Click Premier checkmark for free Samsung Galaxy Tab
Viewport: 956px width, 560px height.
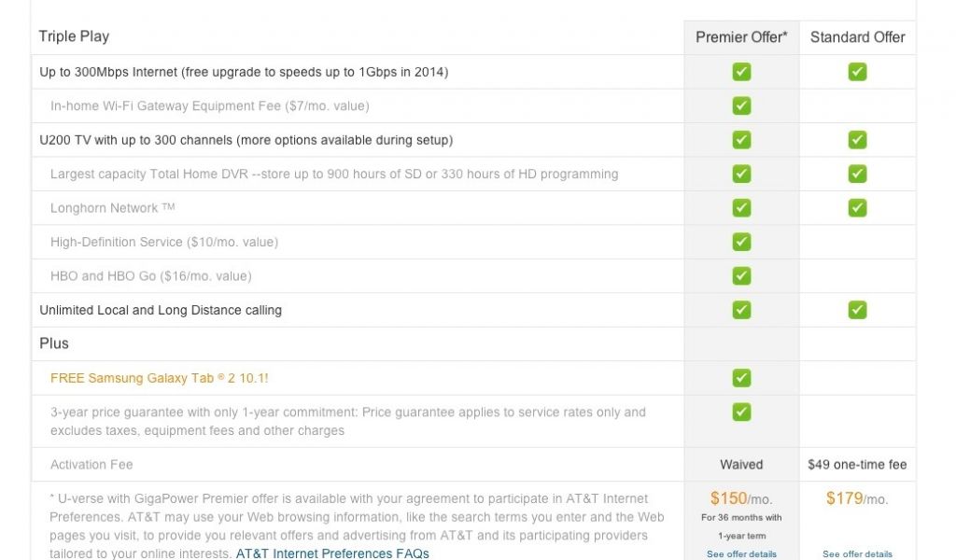[x=741, y=378]
